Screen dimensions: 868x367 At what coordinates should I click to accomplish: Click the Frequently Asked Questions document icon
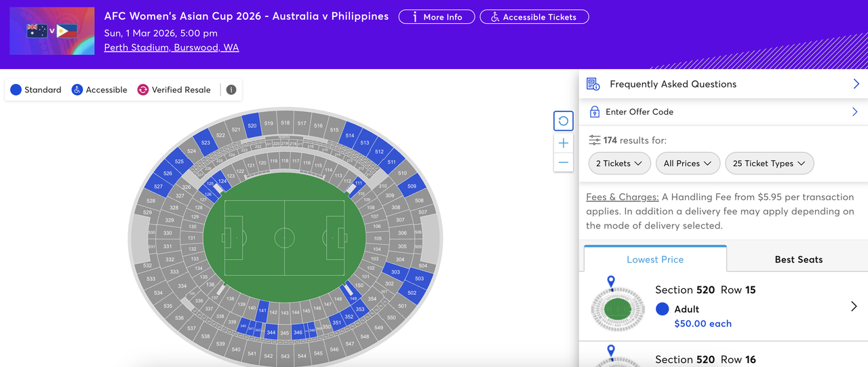coord(593,84)
